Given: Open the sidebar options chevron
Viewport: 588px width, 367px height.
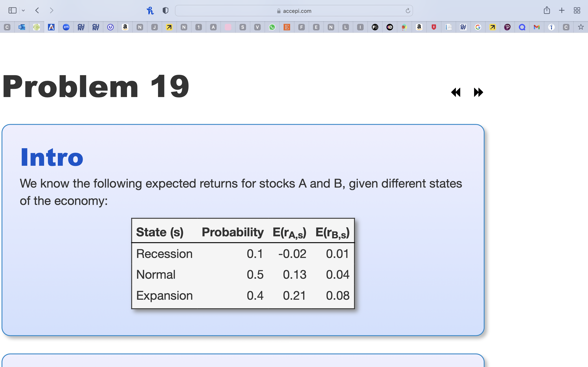Looking at the screenshot, I should [23, 10].
